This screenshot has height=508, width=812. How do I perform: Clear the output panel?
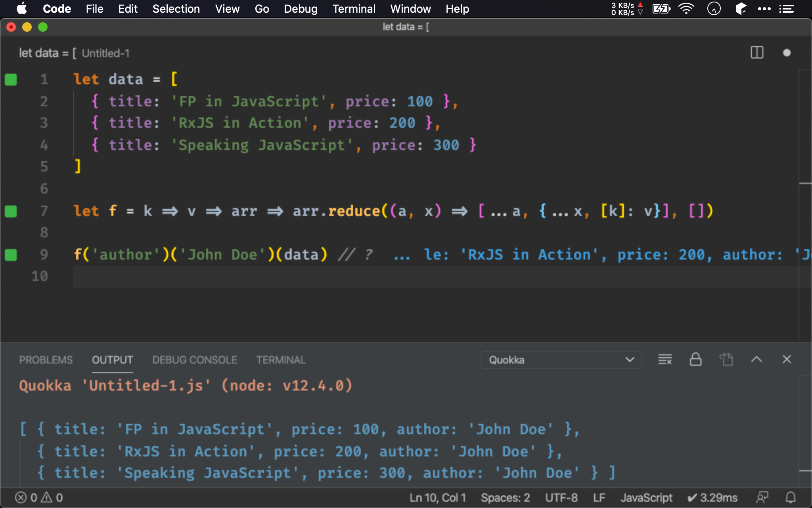point(665,360)
